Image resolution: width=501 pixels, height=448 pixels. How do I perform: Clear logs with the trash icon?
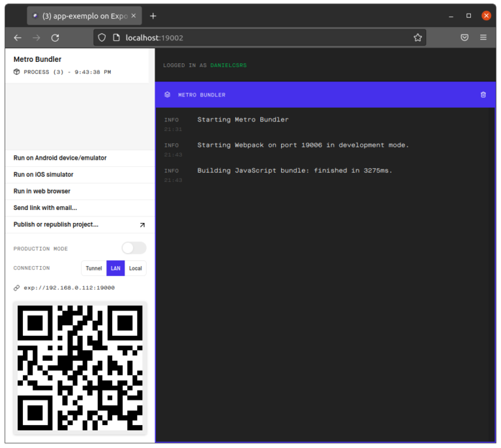coord(483,95)
